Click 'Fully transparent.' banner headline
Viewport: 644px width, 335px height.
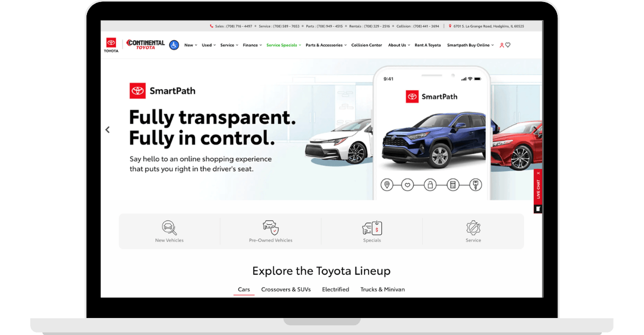coord(213,118)
